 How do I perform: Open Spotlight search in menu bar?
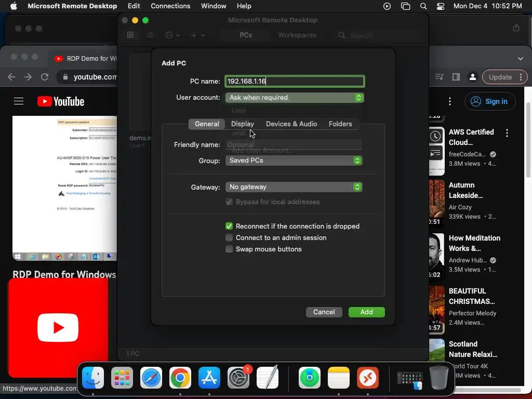point(423,6)
